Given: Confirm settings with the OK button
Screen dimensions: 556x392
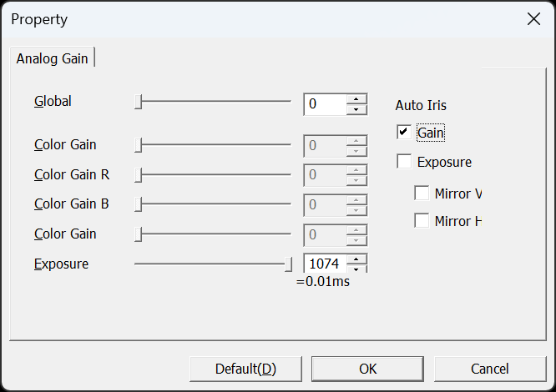Looking at the screenshot, I should click(367, 369).
